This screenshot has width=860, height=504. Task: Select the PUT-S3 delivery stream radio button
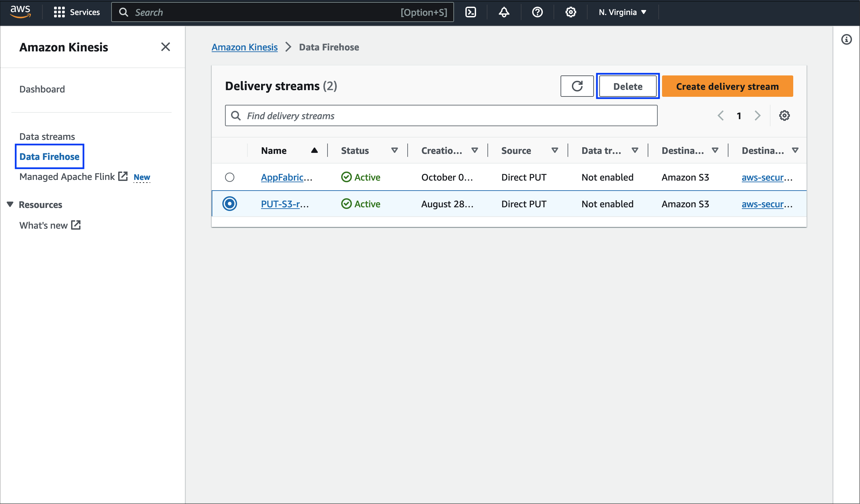(x=230, y=203)
